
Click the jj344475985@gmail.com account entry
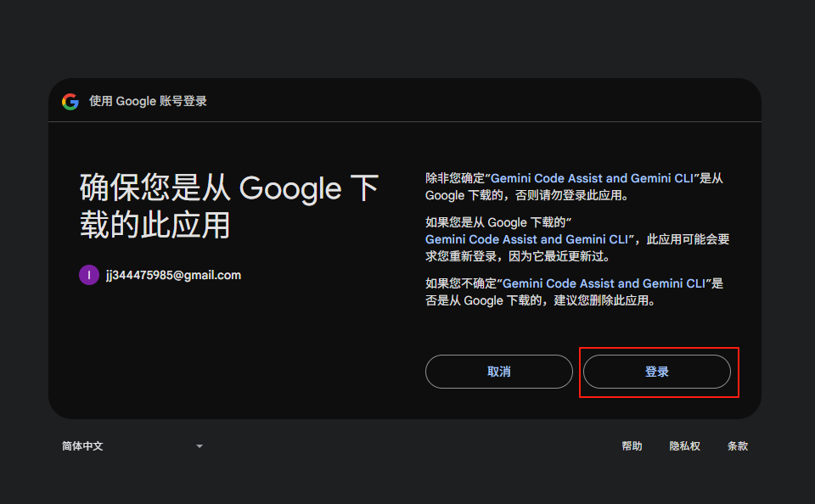pyautogui.click(x=173, y=275)
